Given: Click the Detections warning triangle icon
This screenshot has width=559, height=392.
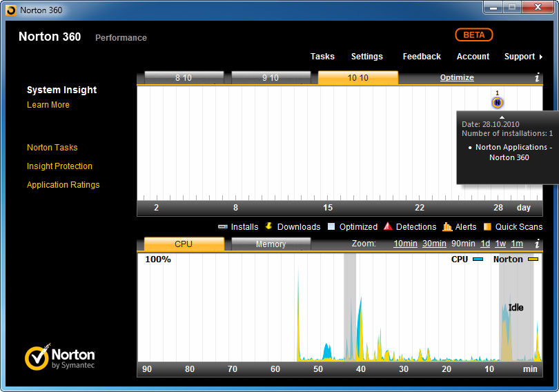Looking at the screenshot, I should [388, 226].
